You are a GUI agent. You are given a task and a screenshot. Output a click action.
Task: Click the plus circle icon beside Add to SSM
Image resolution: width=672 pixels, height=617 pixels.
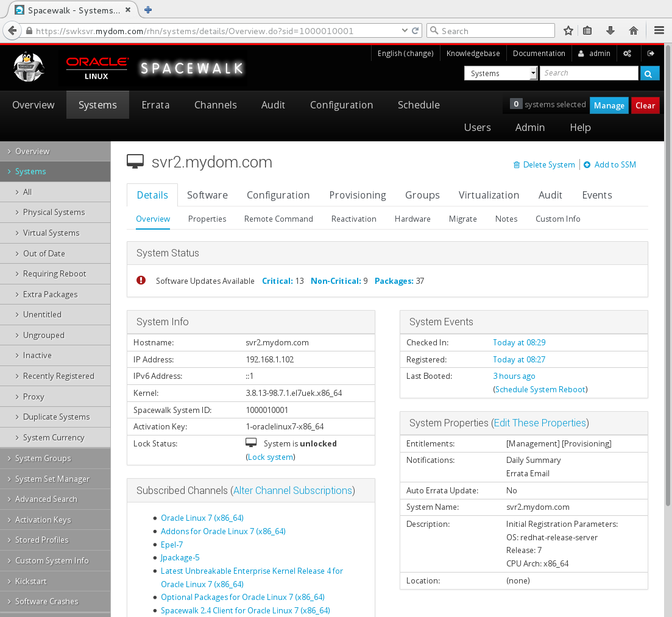pos(587,165)
